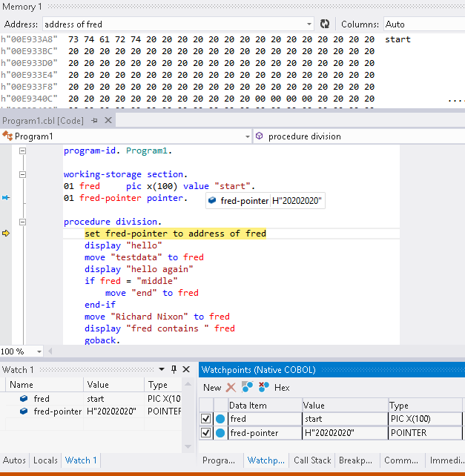
Task: Collapse the procedure division outline block
Action: 22,222
